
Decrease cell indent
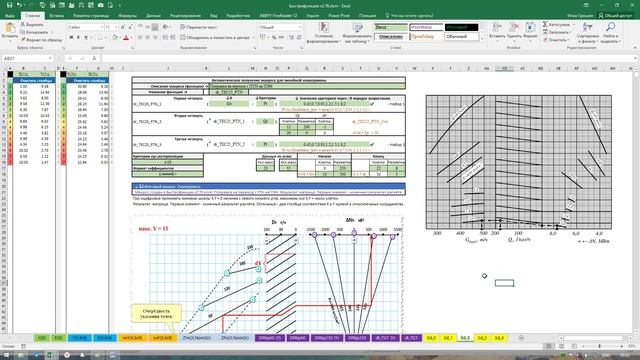(165, 38)
